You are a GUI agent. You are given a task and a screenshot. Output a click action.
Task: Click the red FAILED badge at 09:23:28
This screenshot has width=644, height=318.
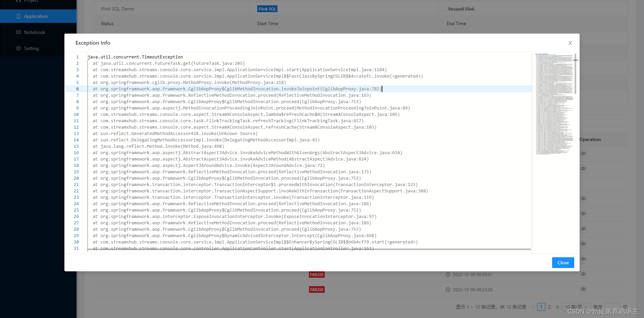point(316,289)
